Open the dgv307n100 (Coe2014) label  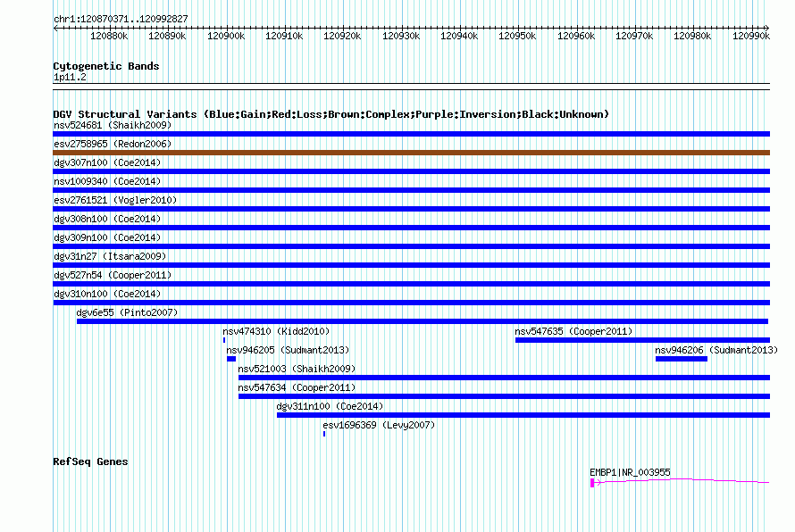point(107,162)
